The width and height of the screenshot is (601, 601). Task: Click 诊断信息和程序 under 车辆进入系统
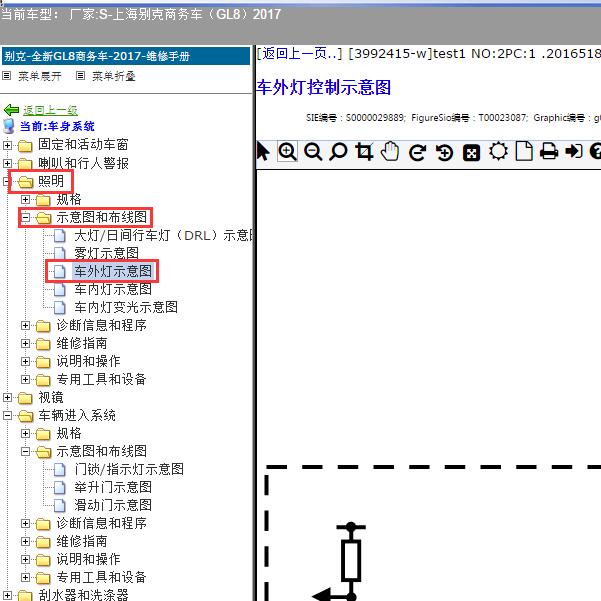pos(102,523)
